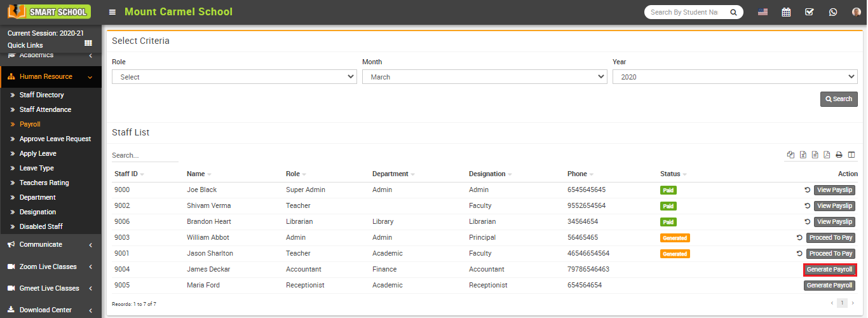Generate Payroll for James Deckar
The width and height of the screenshot is (868, 318).
pos(829,270)
